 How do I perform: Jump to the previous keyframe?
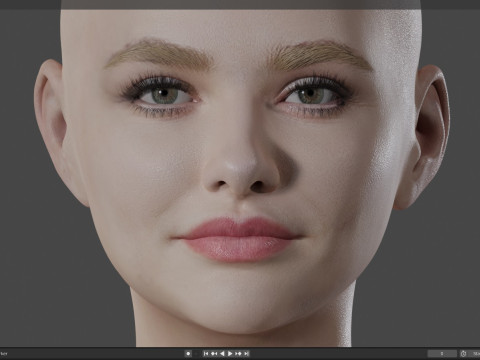214,354
